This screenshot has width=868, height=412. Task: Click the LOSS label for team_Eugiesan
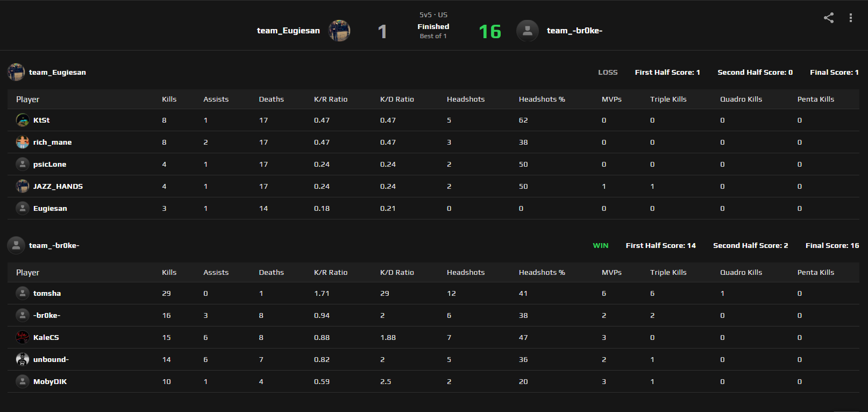608,72
